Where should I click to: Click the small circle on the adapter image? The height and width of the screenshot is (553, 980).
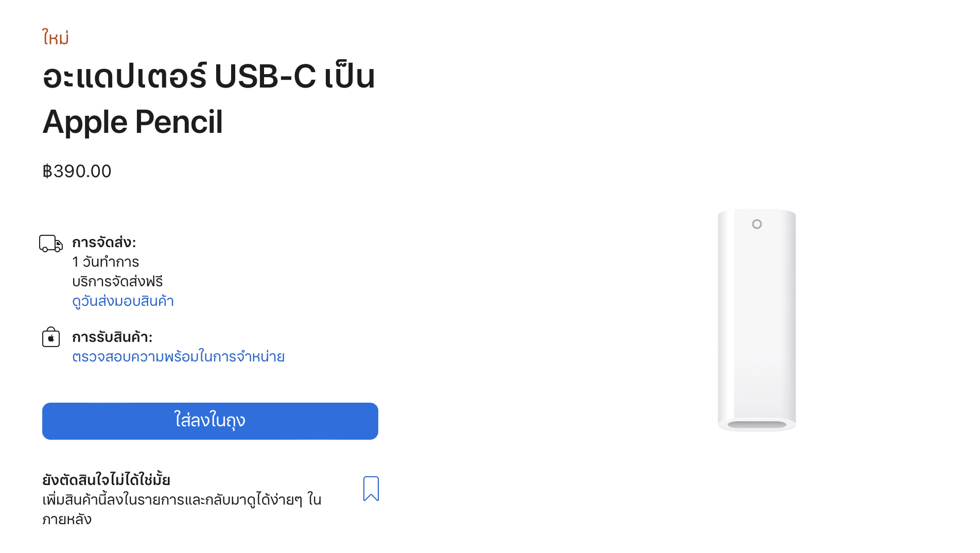757,224
